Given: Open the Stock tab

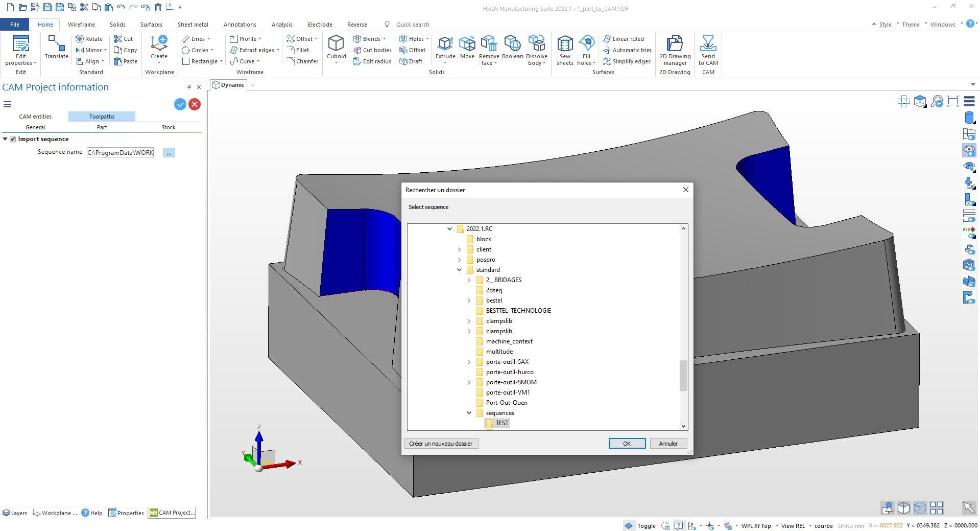Looking at the screenshot, I should [x=168, y=127].
